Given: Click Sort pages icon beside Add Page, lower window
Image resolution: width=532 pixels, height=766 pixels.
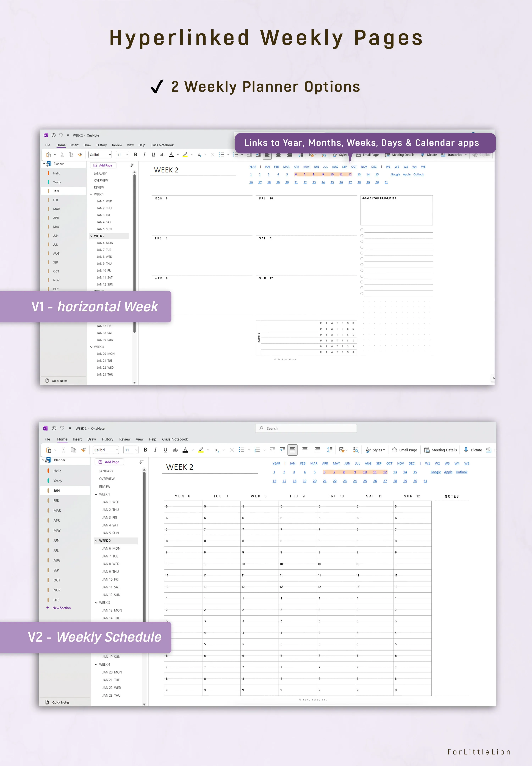Looking at the screenshot, I should 141,462.
